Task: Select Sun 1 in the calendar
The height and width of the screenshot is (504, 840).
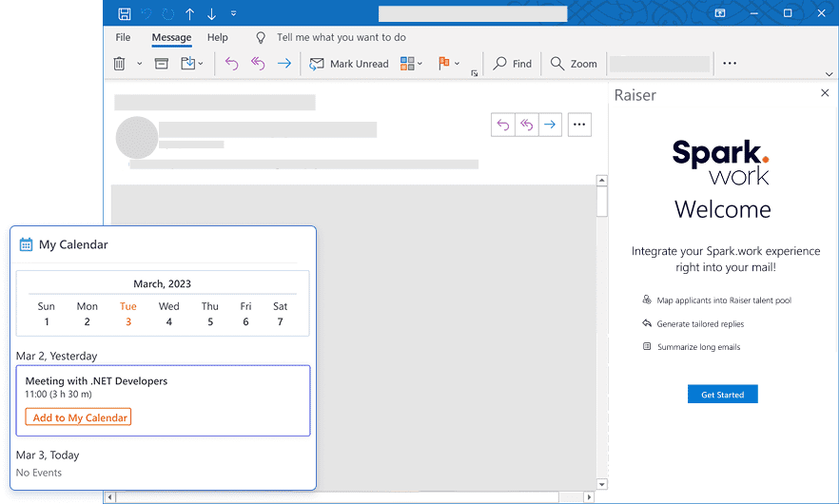Action: coord(46,314)
